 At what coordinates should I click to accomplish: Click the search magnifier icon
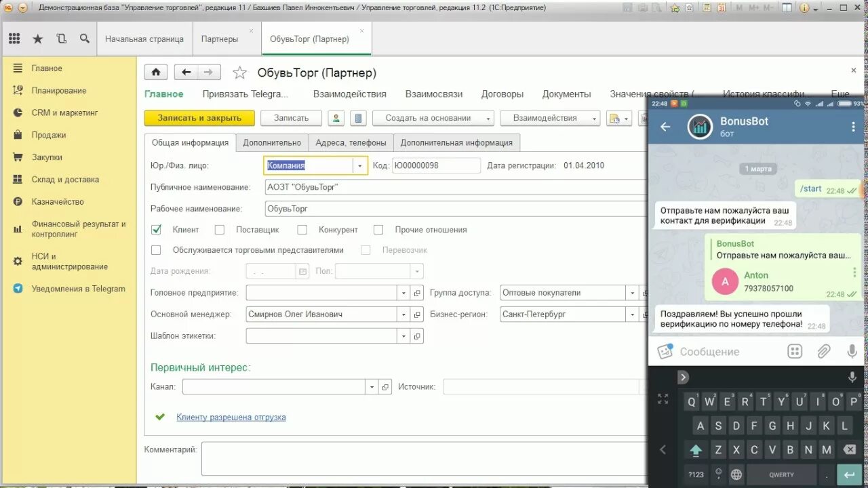[84, 39]
